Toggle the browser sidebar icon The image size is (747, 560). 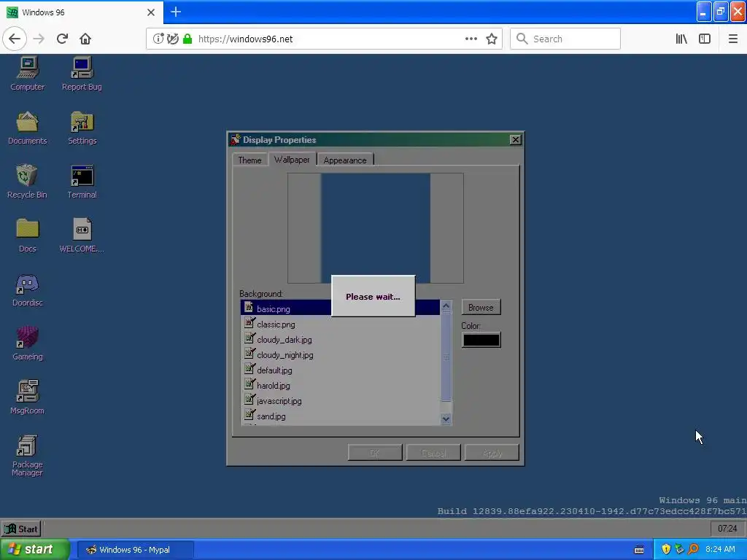pos(705,39)
